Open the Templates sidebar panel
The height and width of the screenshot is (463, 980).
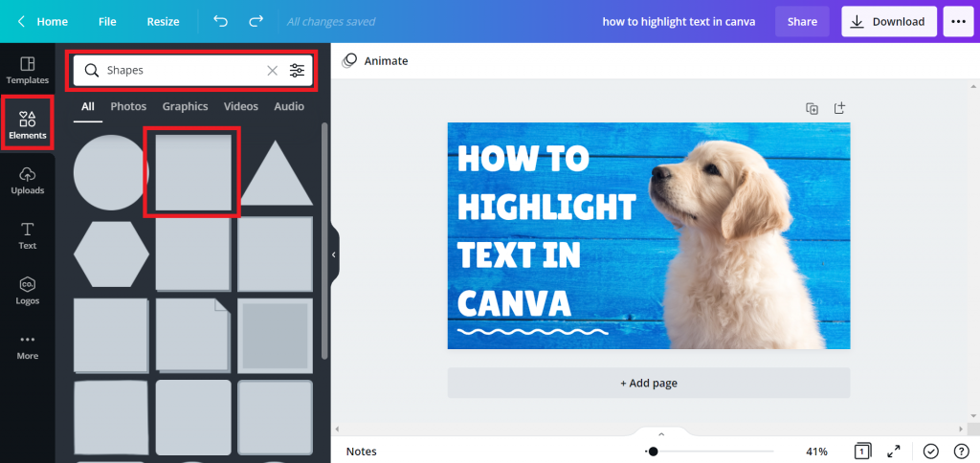28,70
